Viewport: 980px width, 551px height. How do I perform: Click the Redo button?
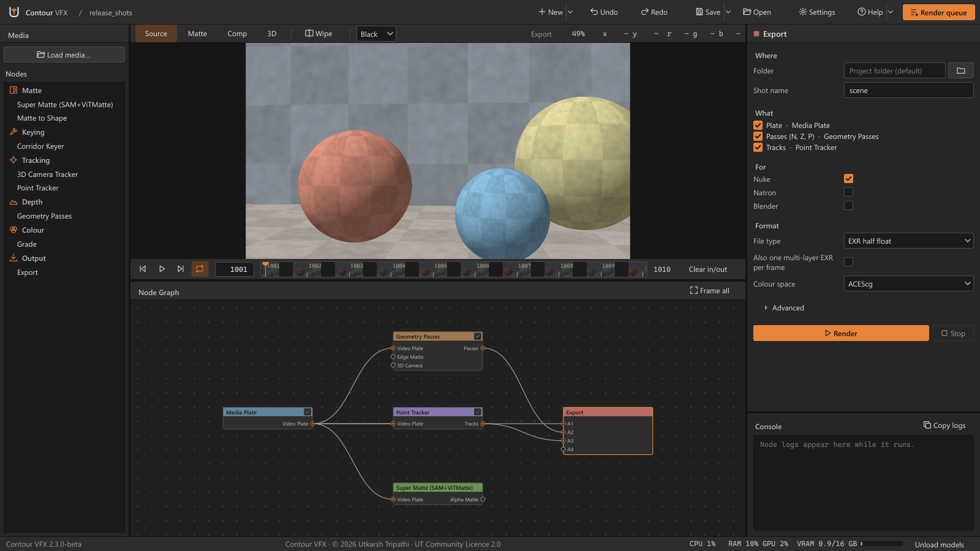tap(654, 12)
